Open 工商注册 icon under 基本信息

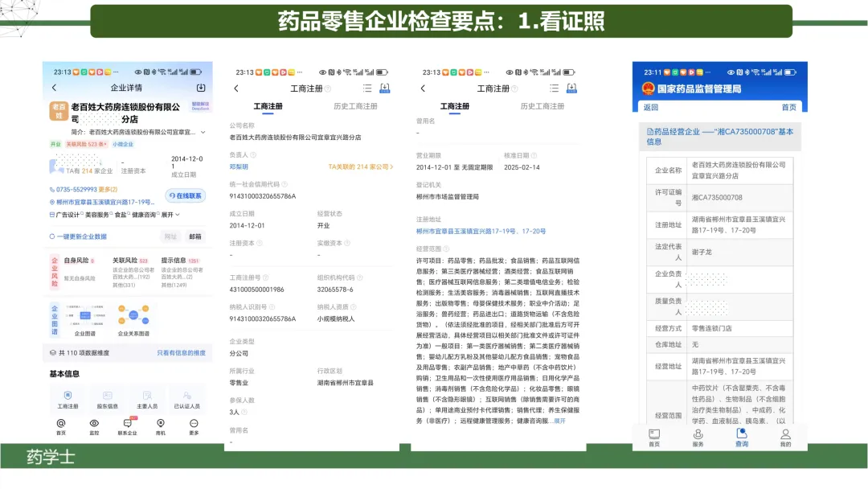click(x=68, y=396)
